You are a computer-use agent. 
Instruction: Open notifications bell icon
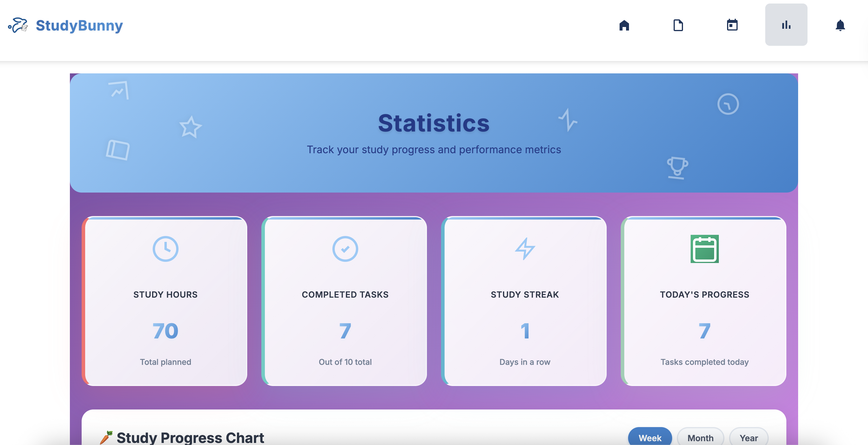(840, 25)
